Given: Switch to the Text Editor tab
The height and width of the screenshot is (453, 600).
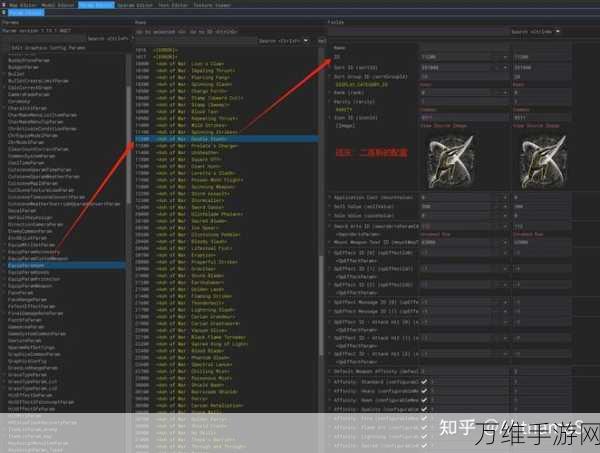Looking at the screenshot, I should 174,5.
